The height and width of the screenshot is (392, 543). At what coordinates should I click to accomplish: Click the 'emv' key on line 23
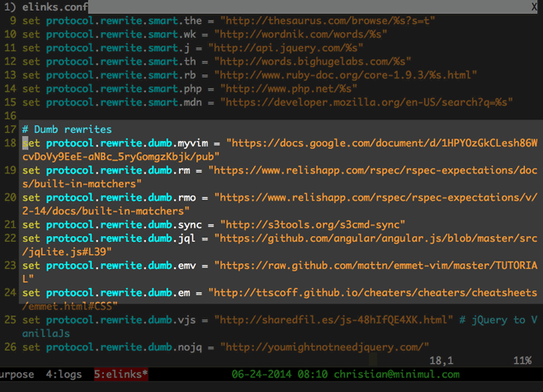tap(187, 266)
